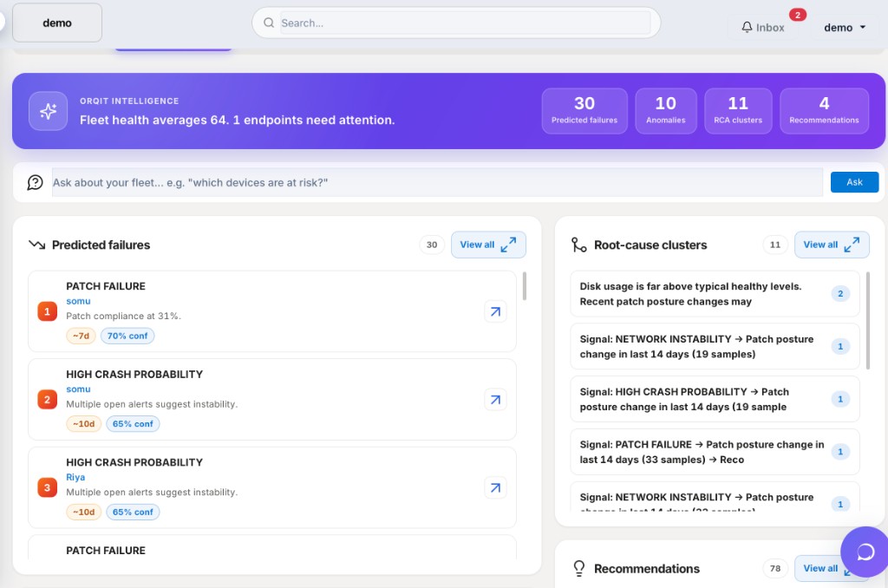View all Root-cause clusters
This screenshot has height=588, width=888.
pyautogui.click(x=832, y=245)
